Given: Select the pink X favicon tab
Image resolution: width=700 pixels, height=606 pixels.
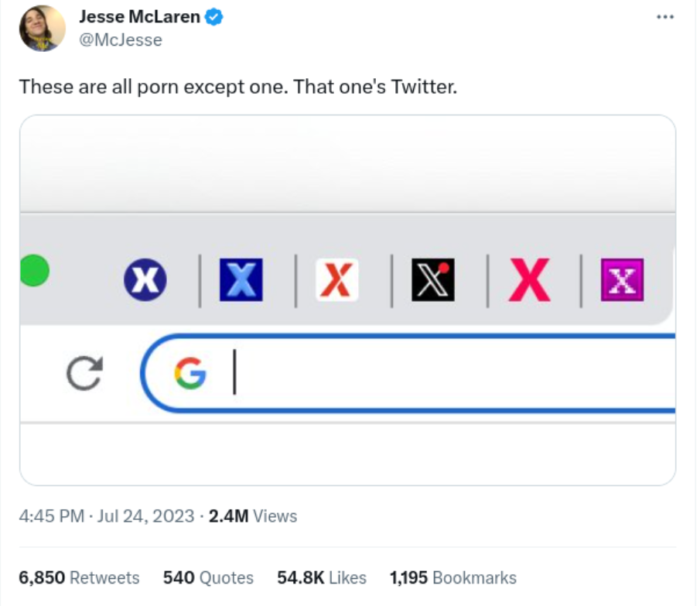Looking at the screenshot, I should pyautogui.click(x=530, y=280).
